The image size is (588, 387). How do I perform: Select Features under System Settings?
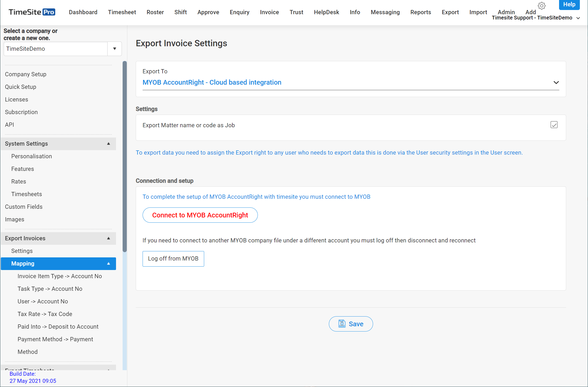pyautogui.click(x=23, y=169)
